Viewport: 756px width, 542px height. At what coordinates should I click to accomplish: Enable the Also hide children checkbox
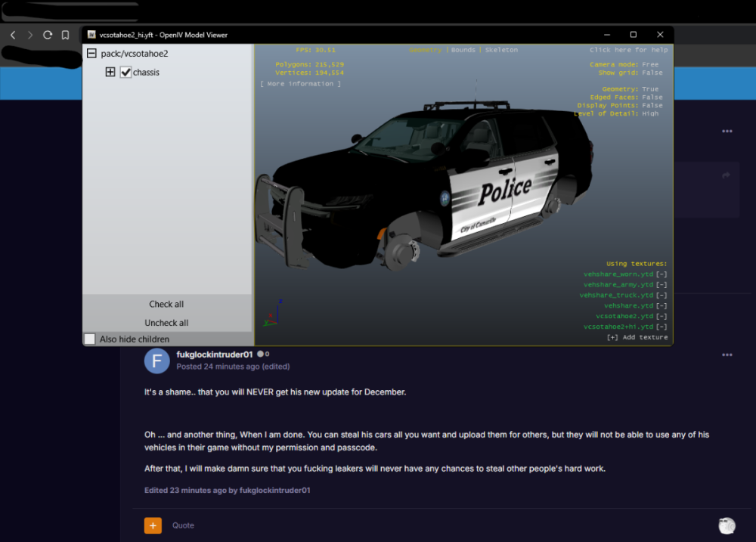point(89,339)
